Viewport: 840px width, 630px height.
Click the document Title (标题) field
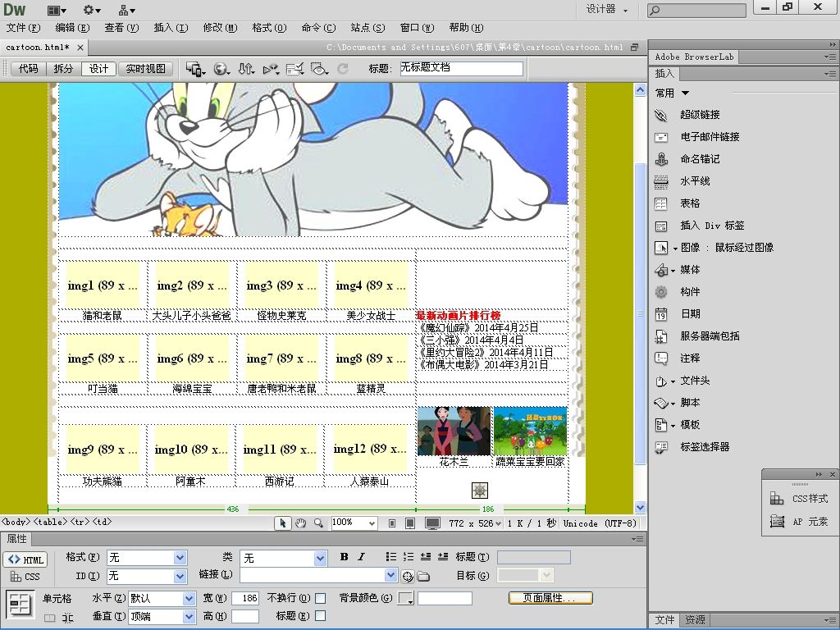(x=461, y=68)
